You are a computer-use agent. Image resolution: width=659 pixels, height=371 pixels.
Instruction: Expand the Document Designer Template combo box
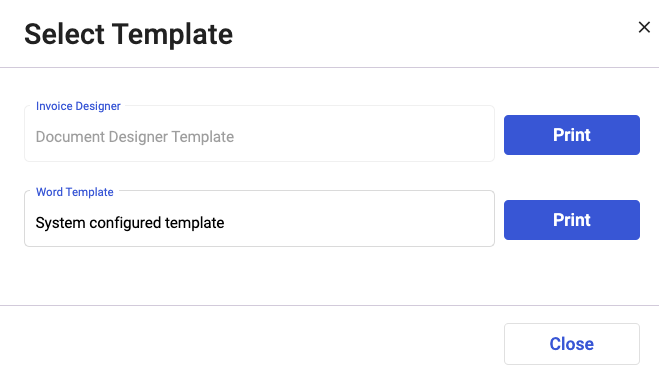coord(259,134)
